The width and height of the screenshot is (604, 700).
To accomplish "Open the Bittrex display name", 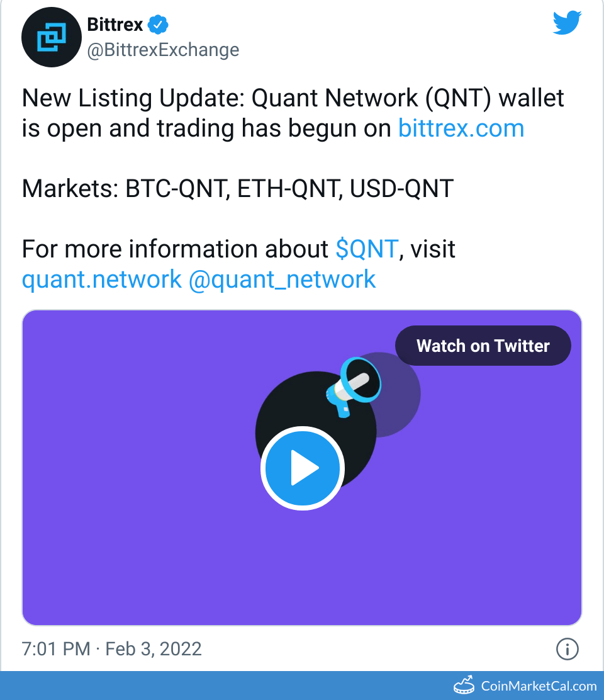I will (115, 26).
